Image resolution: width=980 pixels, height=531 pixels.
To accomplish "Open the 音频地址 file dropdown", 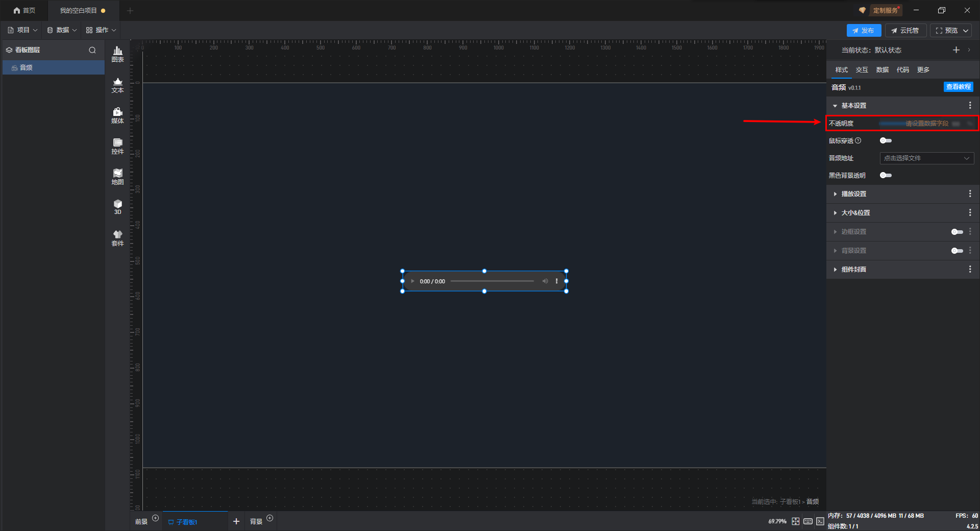I will point(926,158).
